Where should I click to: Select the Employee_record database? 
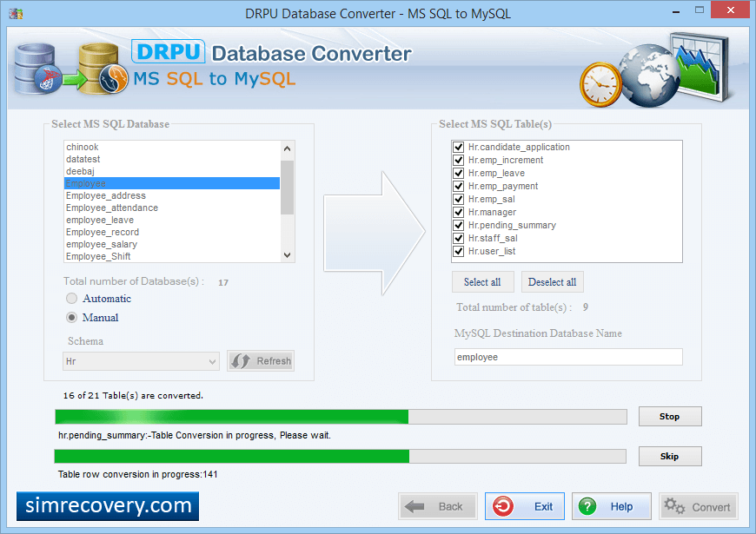(x=172, y=232)
